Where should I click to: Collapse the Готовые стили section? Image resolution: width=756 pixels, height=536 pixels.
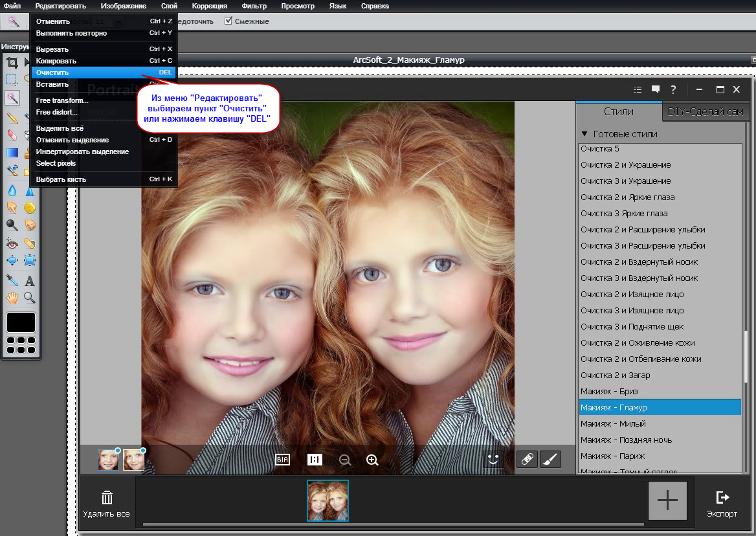coord(584,134)
